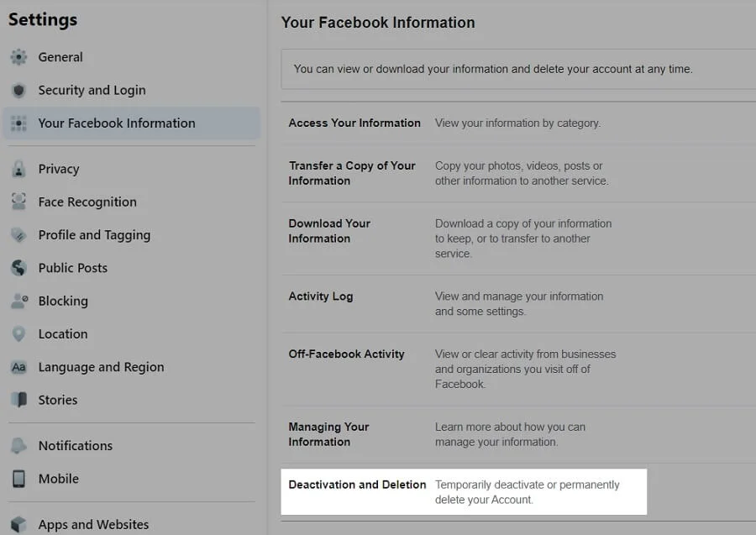Viewport: 756px width, 535px height.
Task: Click the Privacy lock icon
Action: pos(18,169)
